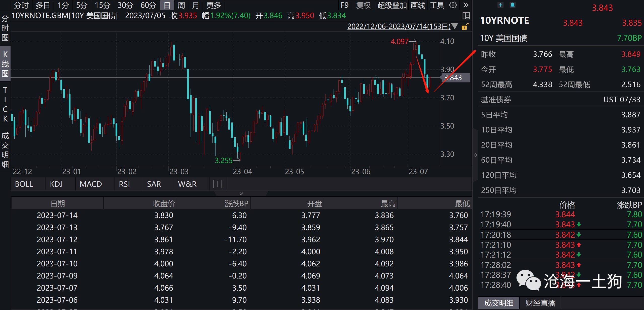This screenshot has width=644, height=310.
Task: Collapse the right-side quote panel arrow
Action: pyautogui.click(x=475, y=155)
